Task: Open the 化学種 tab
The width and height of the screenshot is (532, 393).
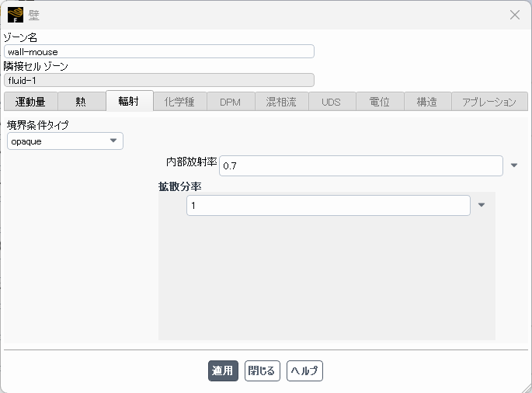Action: (x=179, y=102)
